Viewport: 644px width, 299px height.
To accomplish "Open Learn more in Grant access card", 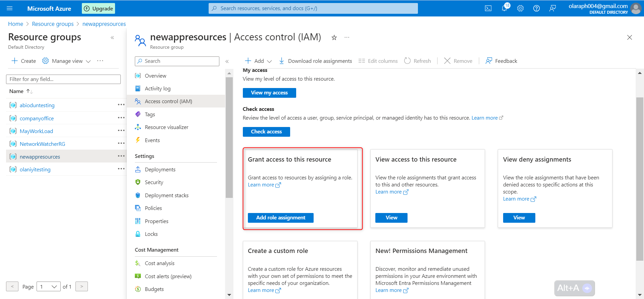I will pyautogui.click(x=264, y=185).
